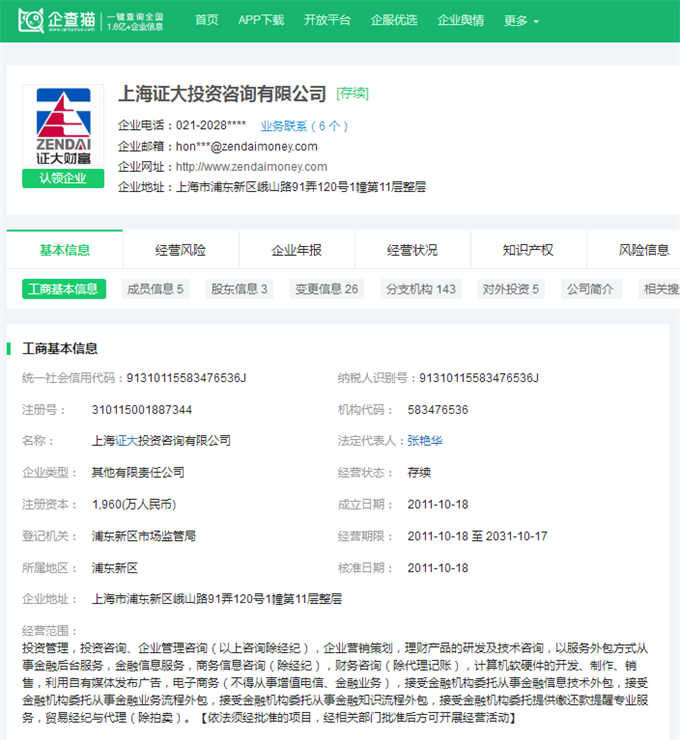The width and height of the screenshot is (680, 740).
Task: Jump to 成员信息 5 section
Action: coord(155,289)
